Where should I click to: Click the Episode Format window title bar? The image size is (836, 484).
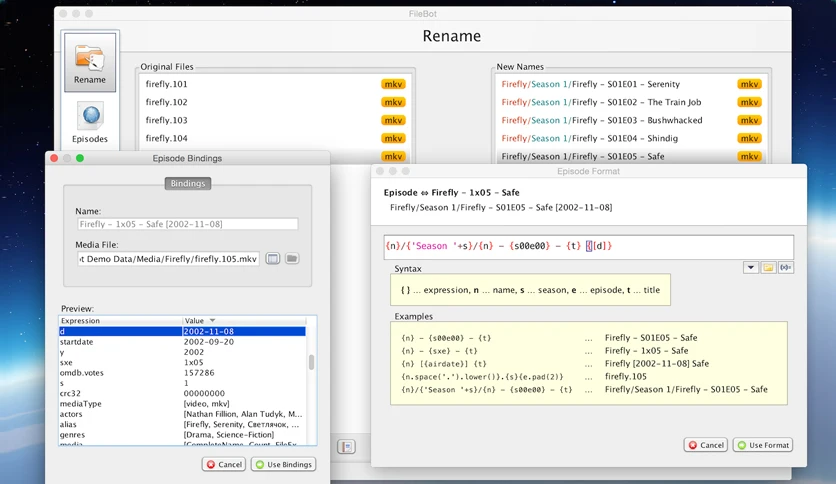point(589,171)
